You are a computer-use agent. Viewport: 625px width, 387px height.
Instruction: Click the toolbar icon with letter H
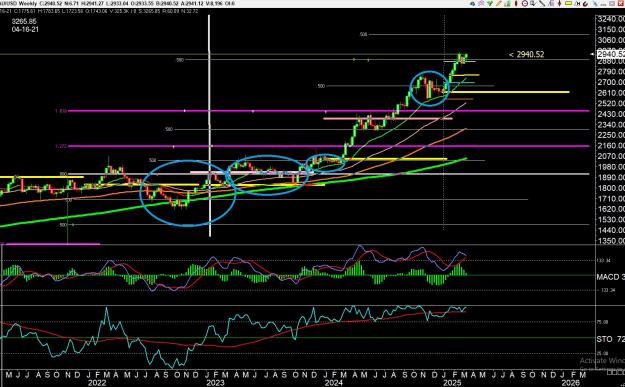click(x=577, y=4)
